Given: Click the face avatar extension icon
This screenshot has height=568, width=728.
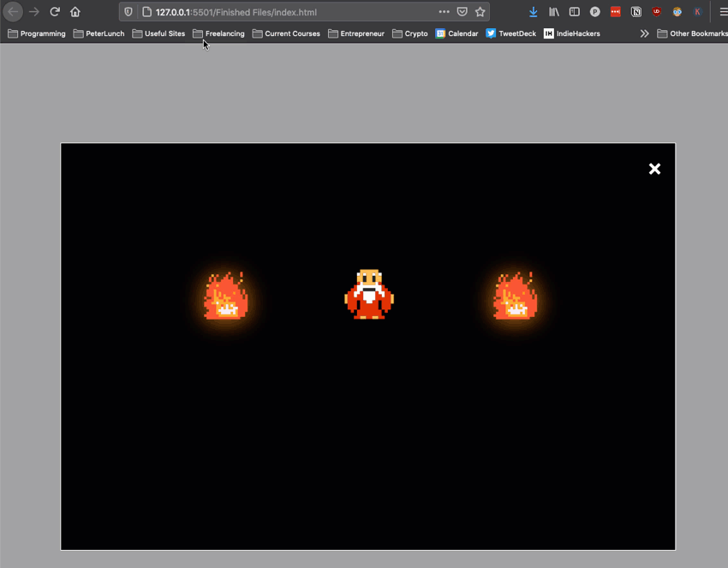Looking at the screenshot, I should (x=677, y=12).
